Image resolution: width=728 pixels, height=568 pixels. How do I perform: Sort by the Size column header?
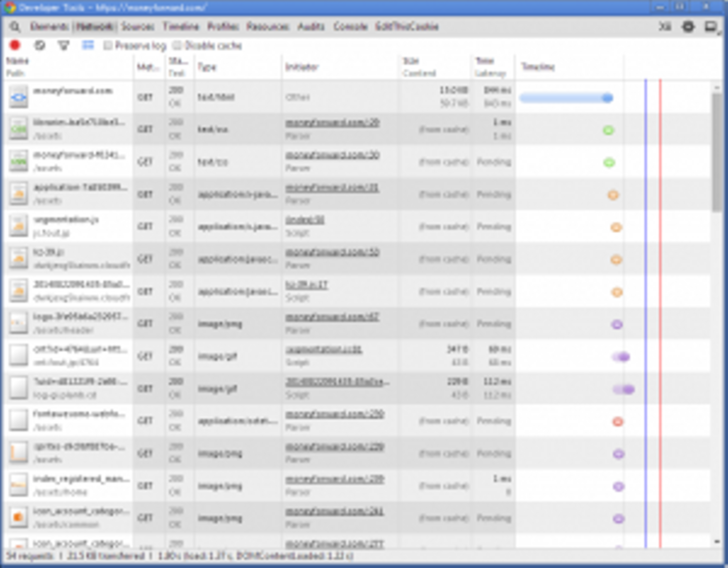point(435,67)
